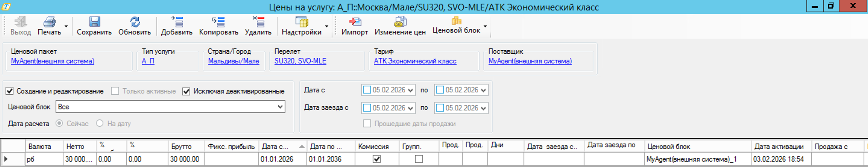
Task: Sort by the Брутто column header
Action: [x=181, y=147]
